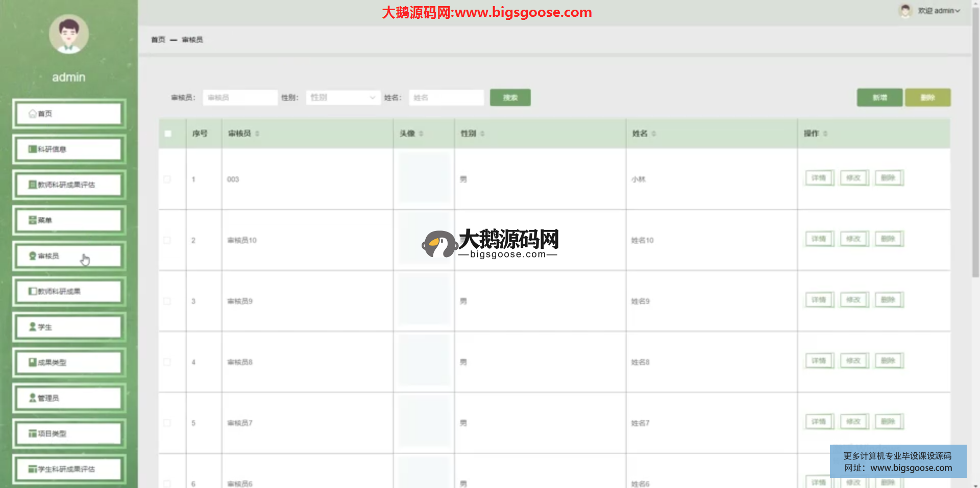Viewport: 980px width, 488px height.
Task: Toggle the select-all checkbox in table header
Action: coord(168,134)
